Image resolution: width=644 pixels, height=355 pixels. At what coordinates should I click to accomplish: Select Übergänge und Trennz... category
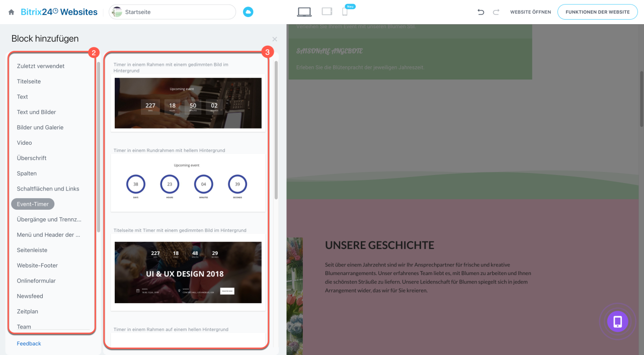[x=49, y=219]
